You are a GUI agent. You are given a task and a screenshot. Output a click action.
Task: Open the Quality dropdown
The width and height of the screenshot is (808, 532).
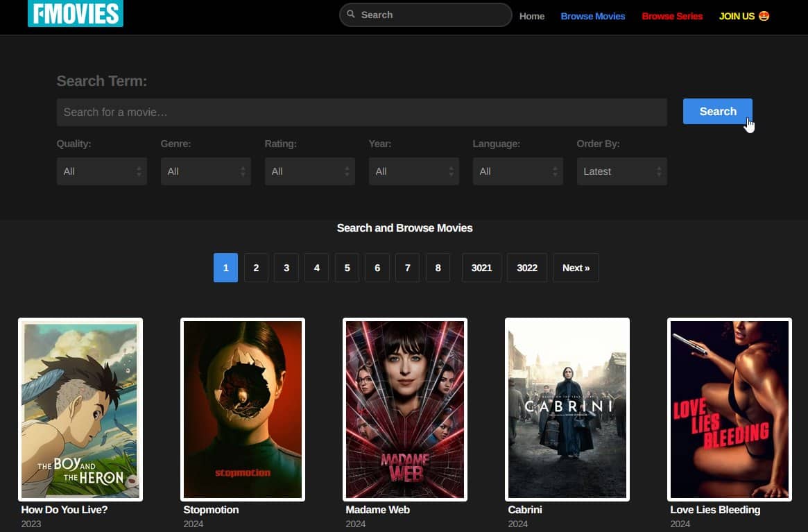(x=101, y=171)
